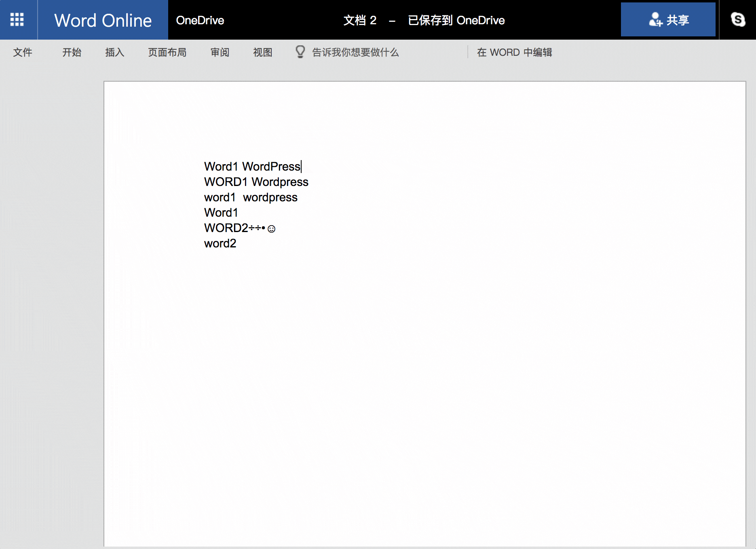Click the Word Online brand title

tap(103, 20)
